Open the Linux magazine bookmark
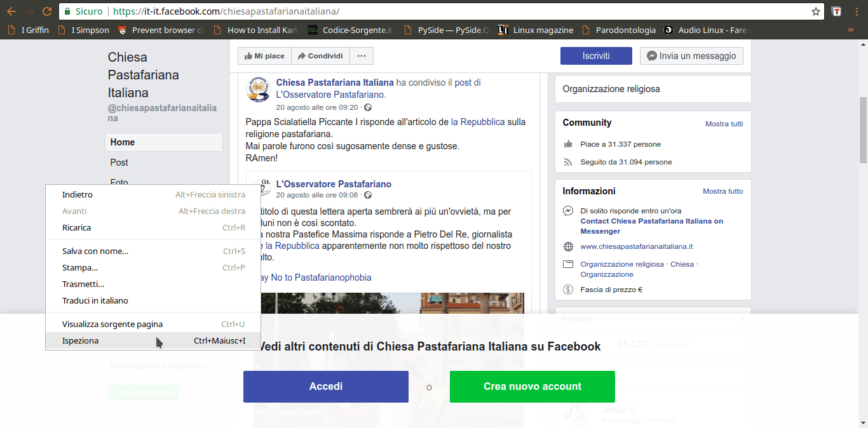The height and width of the screenshot is (428, 868). pyautogui.click(x=536, y=30)
